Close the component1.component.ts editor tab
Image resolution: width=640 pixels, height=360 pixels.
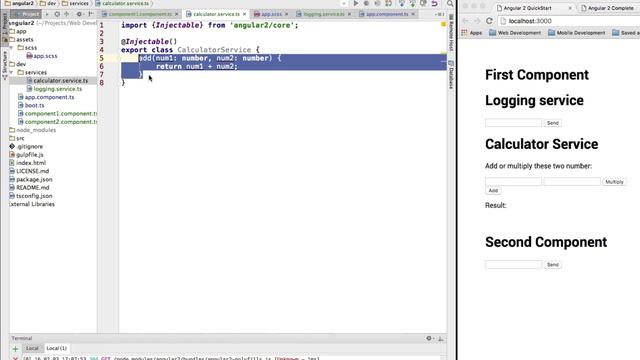click(x=176, y=14)
